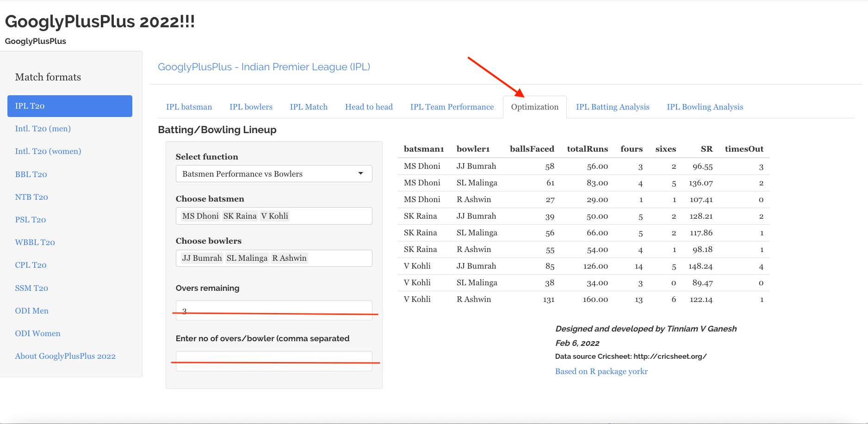The height and width of the screenshot is (424, 868).
Task: Open the Select function dropdown arrow
Action: coord(360,173)
